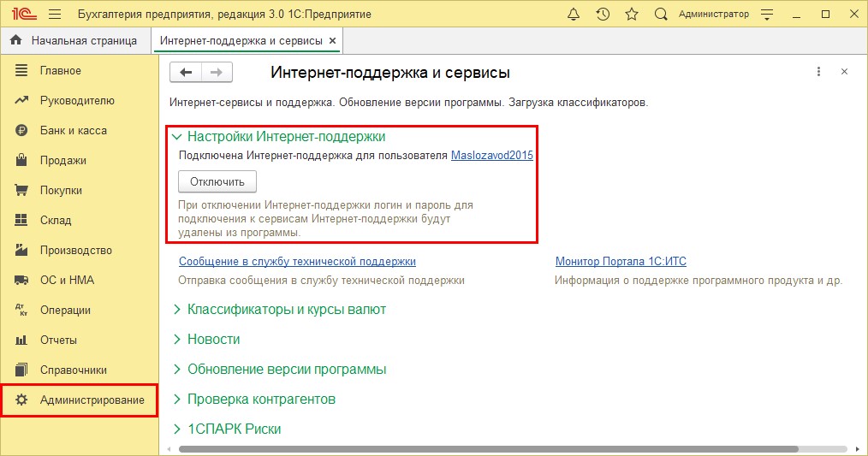Screen dimensions: 868x456
Task: Click the Банк и касса ruble icon
Action: tap(21, 130)
